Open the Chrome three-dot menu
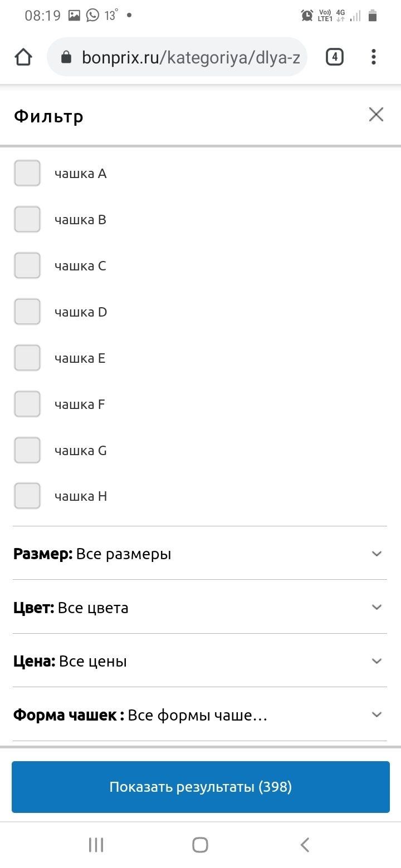 point(373,57)
